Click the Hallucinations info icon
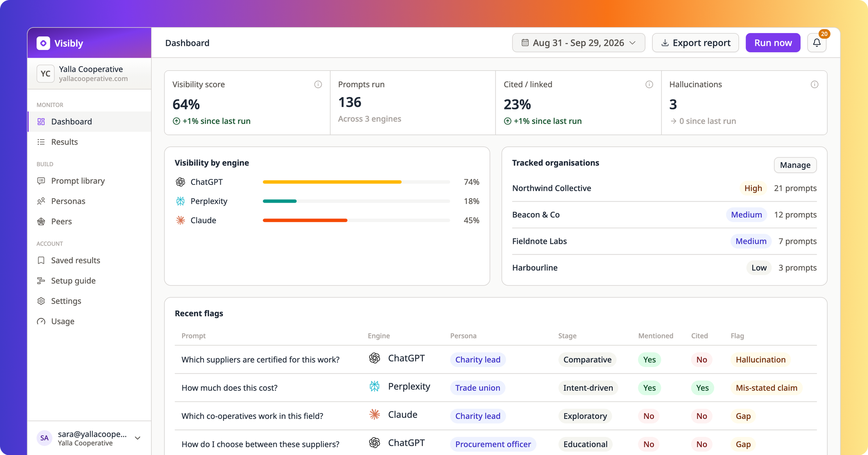The width and height of the screenshot is (868, 455). click(x=815, y=84)
